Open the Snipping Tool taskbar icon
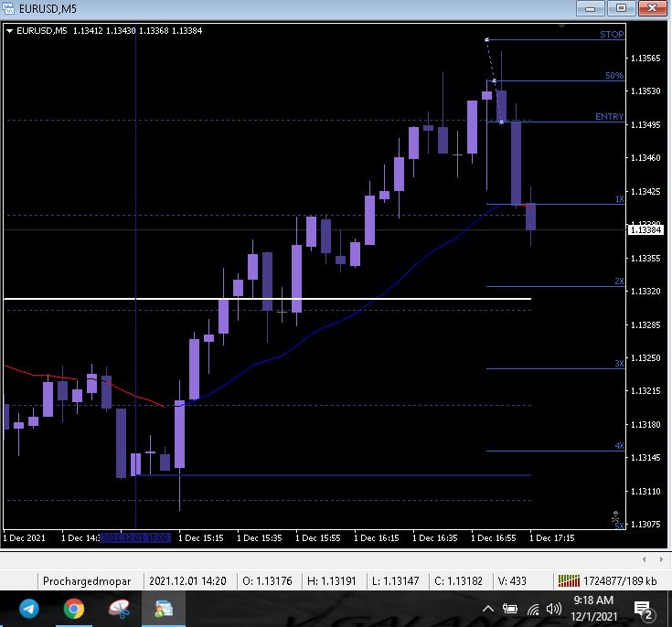Screen dimensions: 672x627 [119, 609]
